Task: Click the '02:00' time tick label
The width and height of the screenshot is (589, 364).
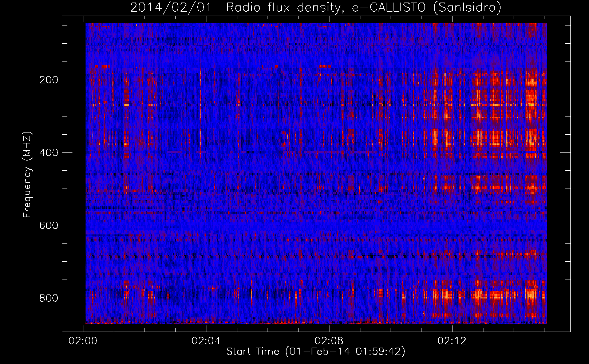Action: click(83, 341)
